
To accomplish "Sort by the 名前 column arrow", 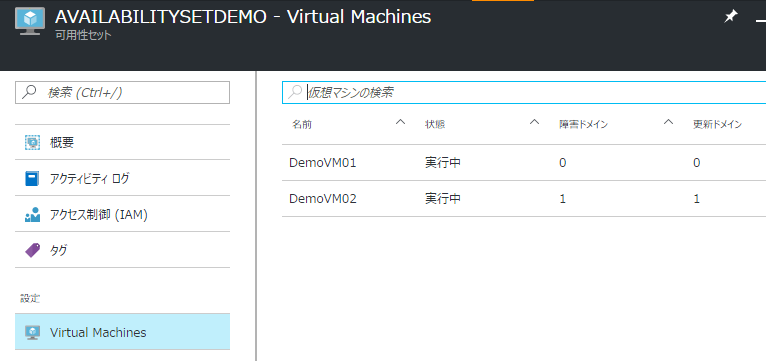I will tap(401, 122).
